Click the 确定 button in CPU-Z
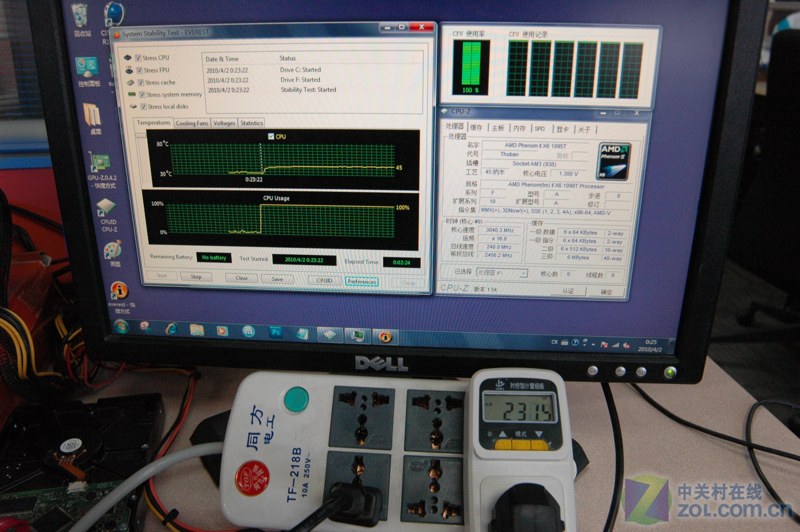This screenshot has height=532, width=800. point(606,292)
